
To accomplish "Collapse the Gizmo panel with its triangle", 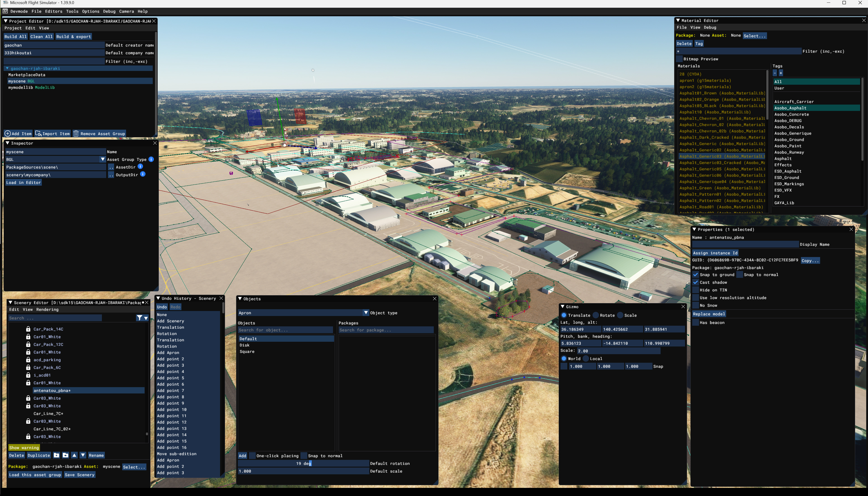I will click(563, 306).
